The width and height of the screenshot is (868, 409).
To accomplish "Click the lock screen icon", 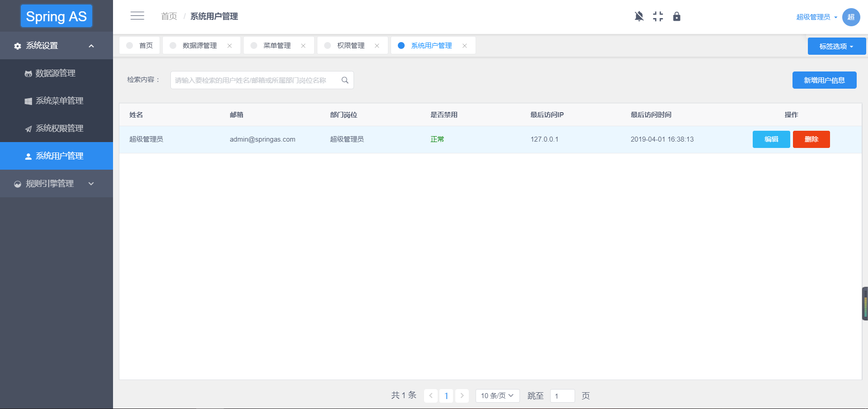I will click(677, 16).
